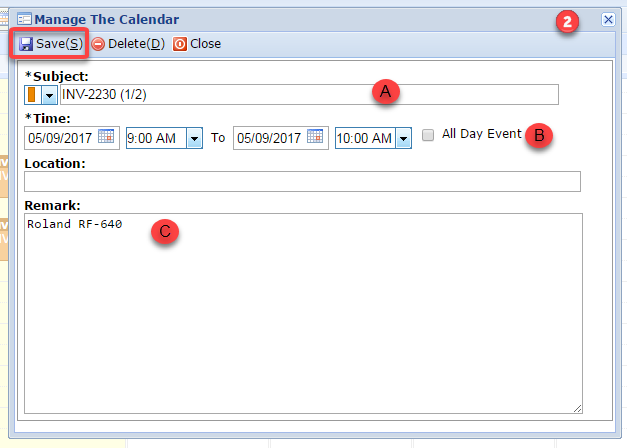Click the Save(S) button
627x448 pixels.
pyautogui.click(x=50, y=44)
